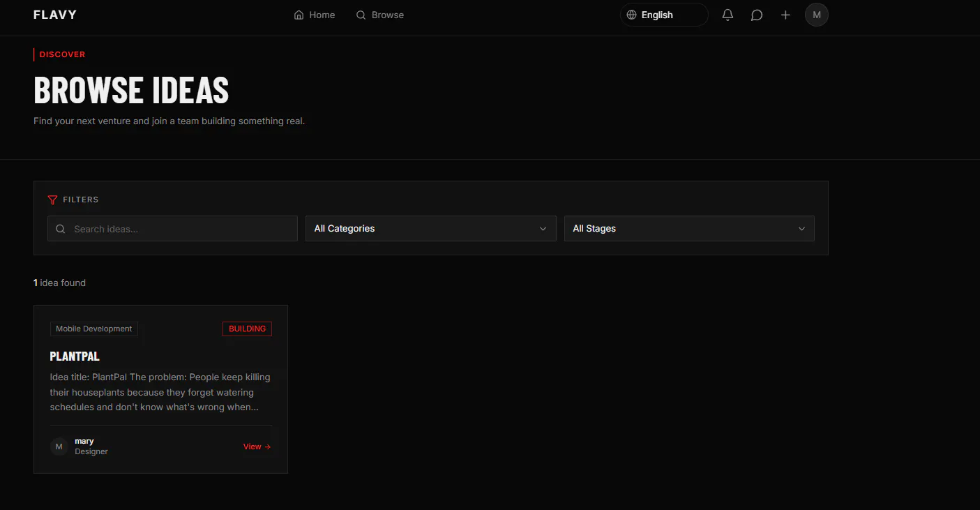Viewport: 980px width, 510px height.
Task: Open the M user avatar menu
Action: tap(817, 15)
